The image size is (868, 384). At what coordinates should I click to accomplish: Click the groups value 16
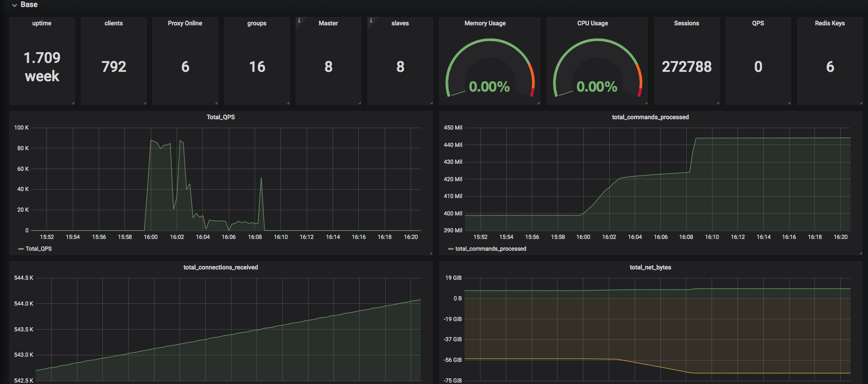tap(257, 67)
